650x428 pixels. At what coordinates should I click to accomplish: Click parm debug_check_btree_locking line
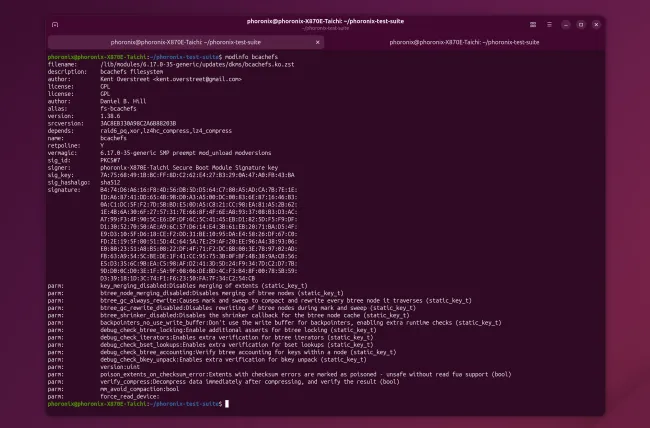click(x=238, y=330)
